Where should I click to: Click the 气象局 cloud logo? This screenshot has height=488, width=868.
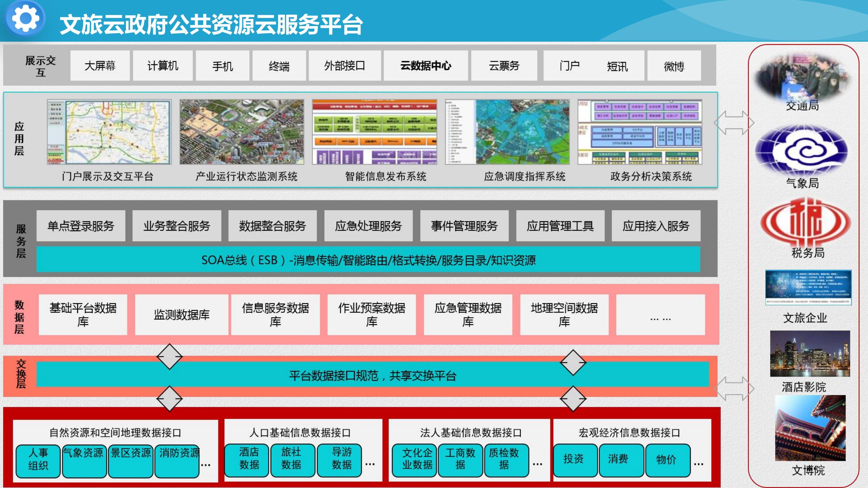pos(802,150)
